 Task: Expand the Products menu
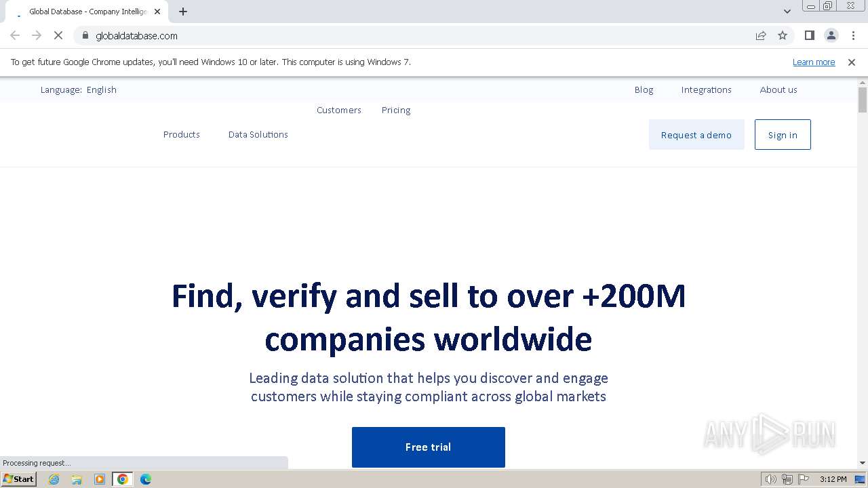pos(182,134)
